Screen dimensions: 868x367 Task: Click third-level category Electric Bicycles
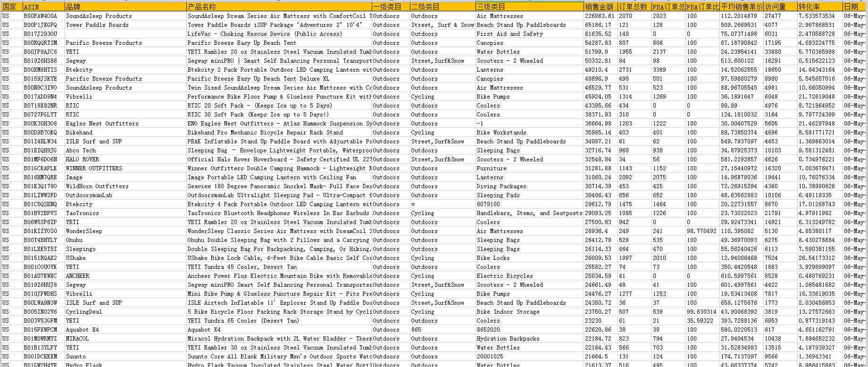tap(530, 276)
